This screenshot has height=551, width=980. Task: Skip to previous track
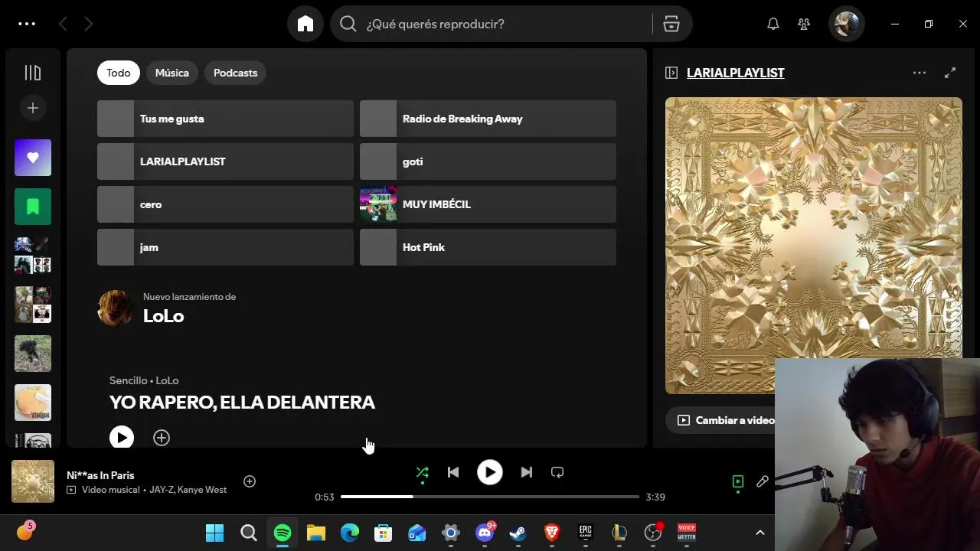coord(453,473)
